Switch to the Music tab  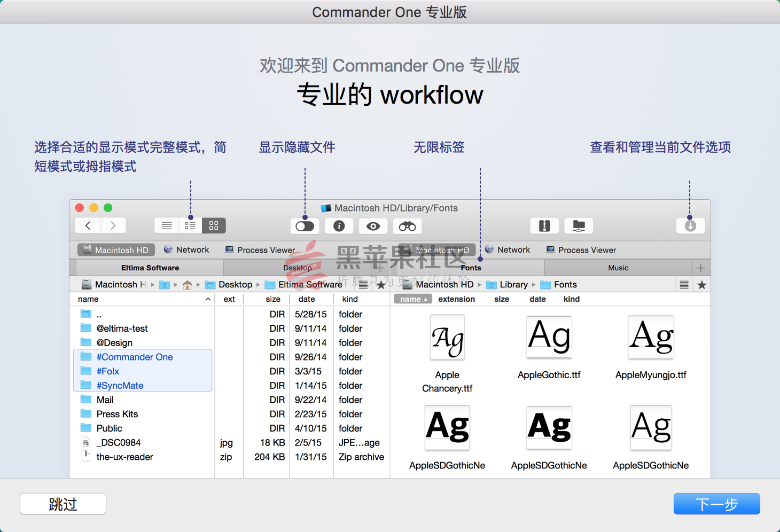click(618, 268)
